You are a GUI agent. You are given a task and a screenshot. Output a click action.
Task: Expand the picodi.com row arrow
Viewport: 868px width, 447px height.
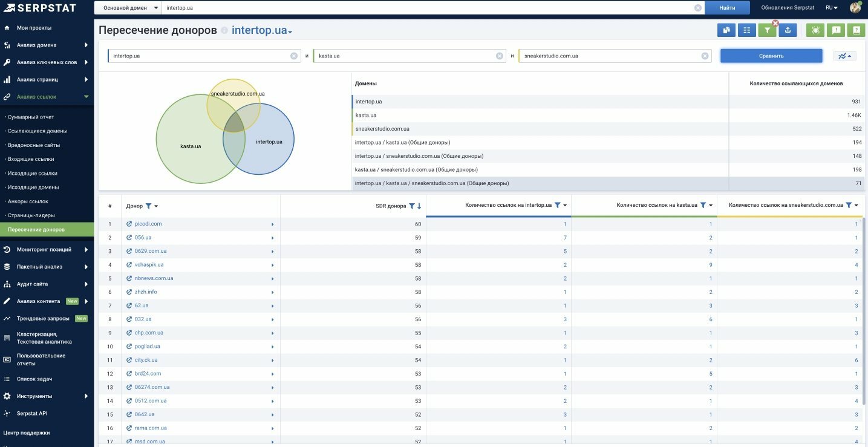point(273,224)
